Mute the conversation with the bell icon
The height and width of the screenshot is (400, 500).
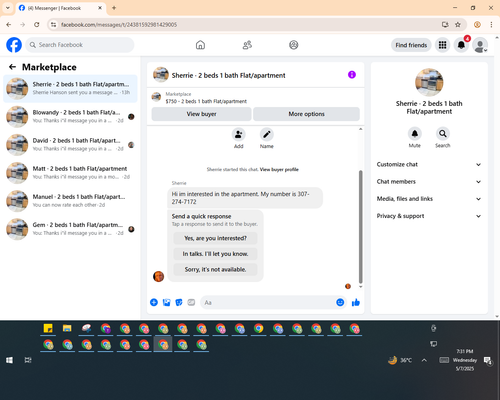tap(415, 134)
